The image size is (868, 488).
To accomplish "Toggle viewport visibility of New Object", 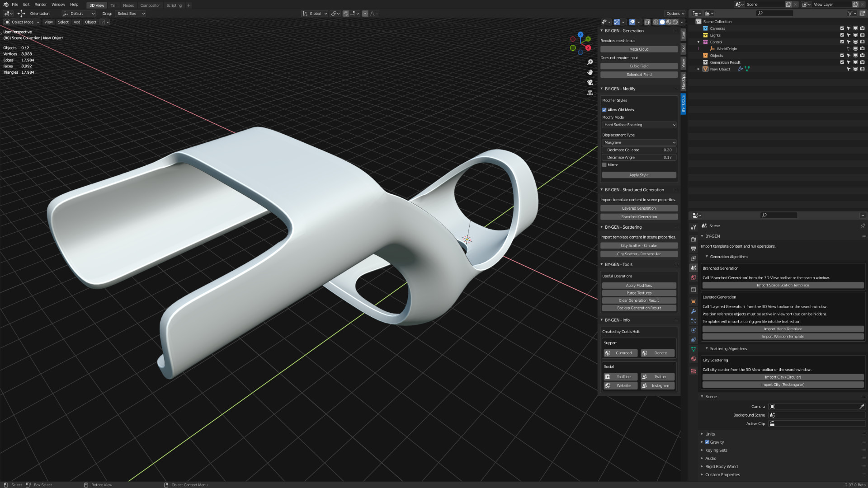I will pyautogui.click(x=855, y=69).
